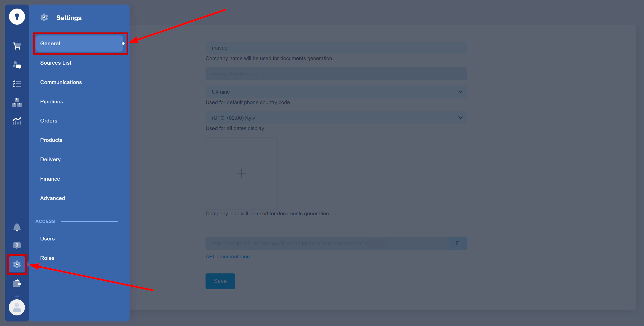
Task: Click the copy API key button
Action: click(458, 243)
